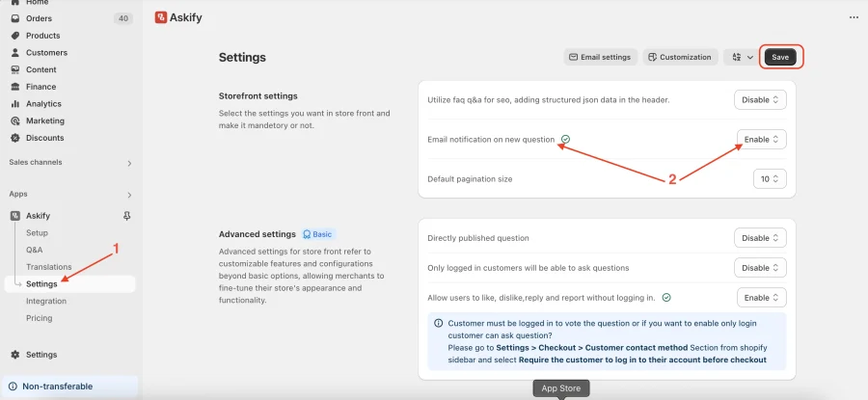Click the Orders count badge 40
The width and height of the screenshot is (868, 400).
click(122, 18)
